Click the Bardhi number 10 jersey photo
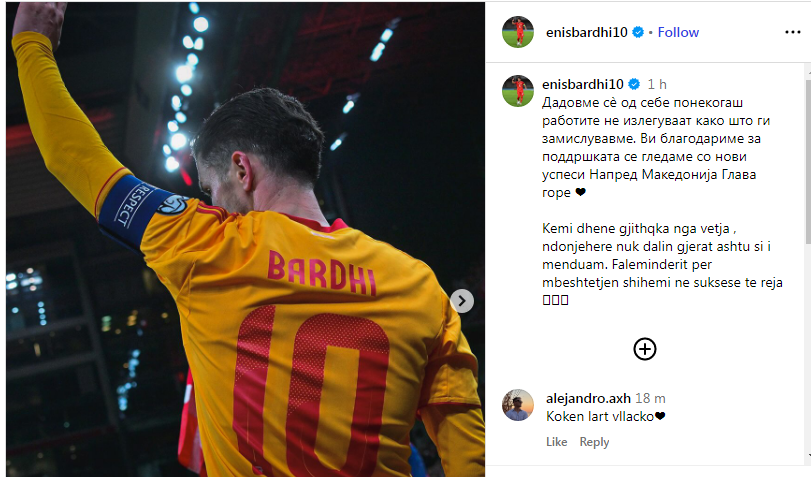The width and height of the screenshot is (811, 477). pos(245,240)
